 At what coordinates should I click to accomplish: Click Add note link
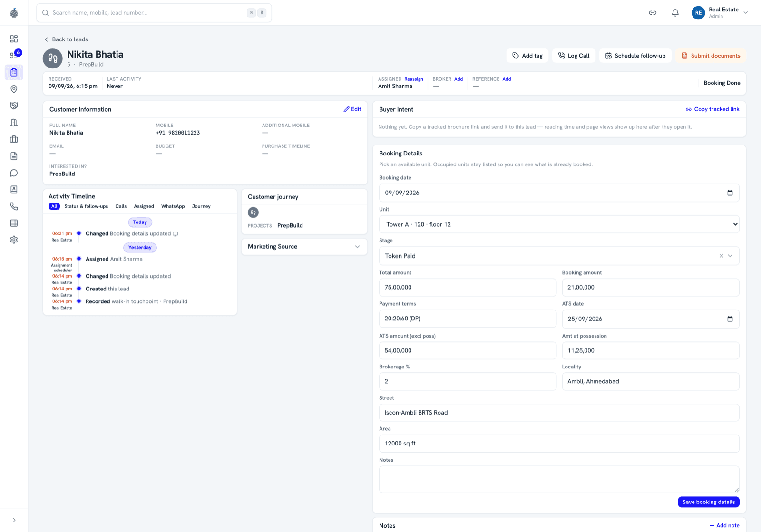click(x=724, y=526)
